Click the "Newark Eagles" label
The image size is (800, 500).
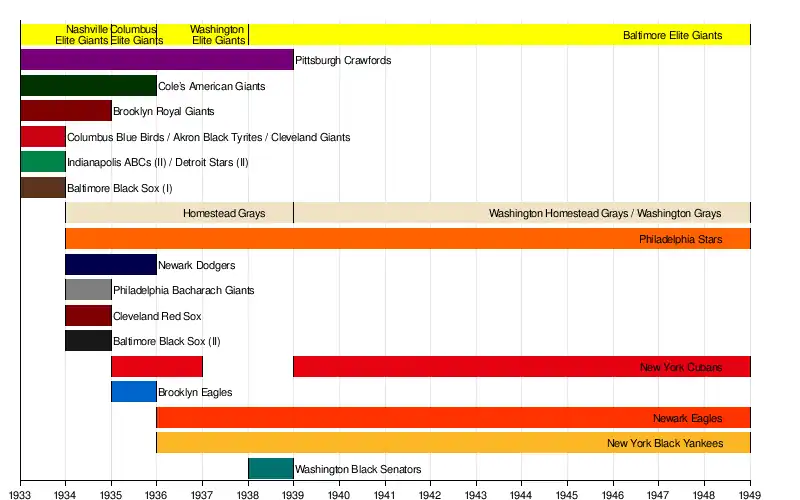687,418
